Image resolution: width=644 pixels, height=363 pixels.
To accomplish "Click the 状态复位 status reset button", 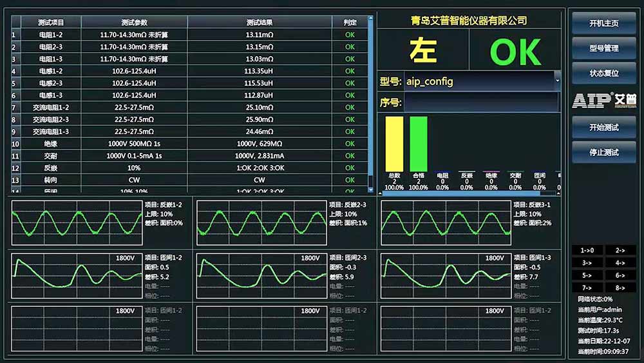I will [x=603, y=74].
